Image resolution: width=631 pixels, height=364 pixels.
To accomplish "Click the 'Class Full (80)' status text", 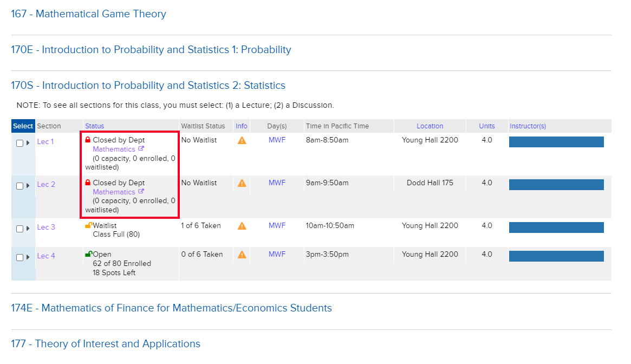I will (x=116, y=234).
